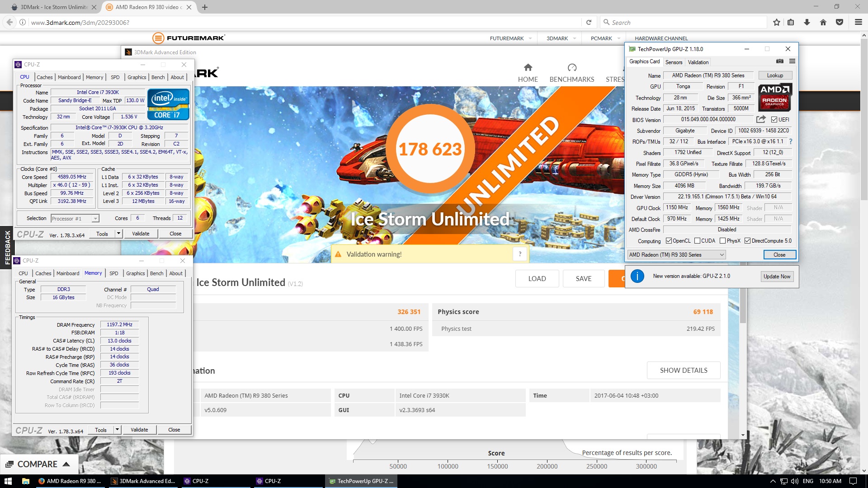Click the browser address bar URL
The height and width of the screenshot is (488, 868).
point(80,22)
